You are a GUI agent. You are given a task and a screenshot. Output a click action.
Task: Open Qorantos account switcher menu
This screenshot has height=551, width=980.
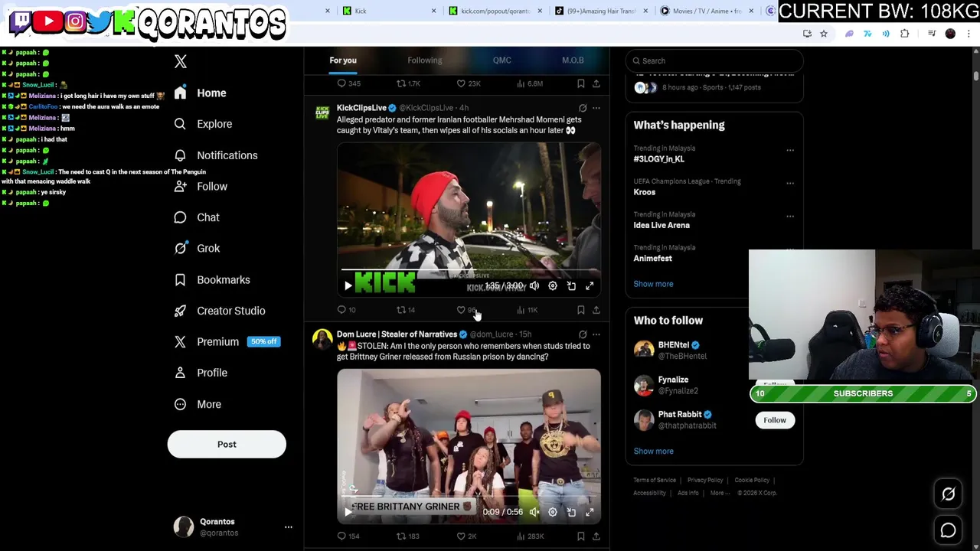click(289, 527)
